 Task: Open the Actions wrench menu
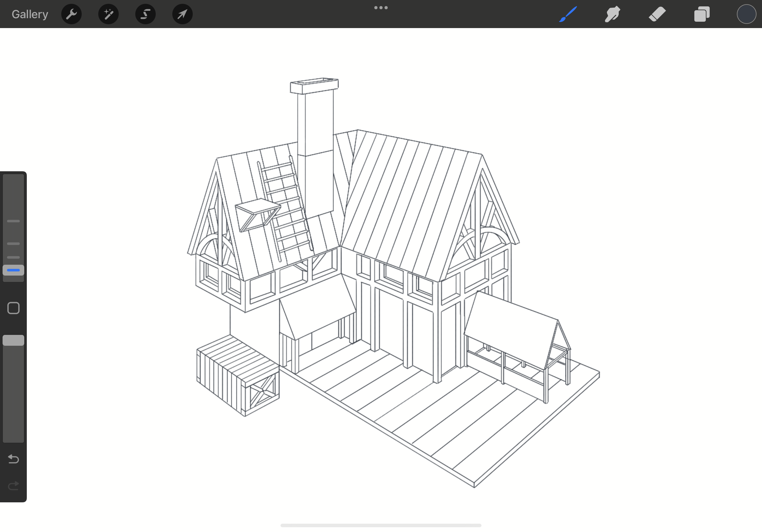click(x=71, y=14)
